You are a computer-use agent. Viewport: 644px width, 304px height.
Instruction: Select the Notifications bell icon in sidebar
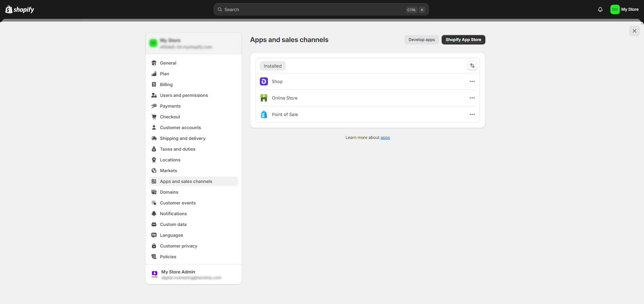154,214
